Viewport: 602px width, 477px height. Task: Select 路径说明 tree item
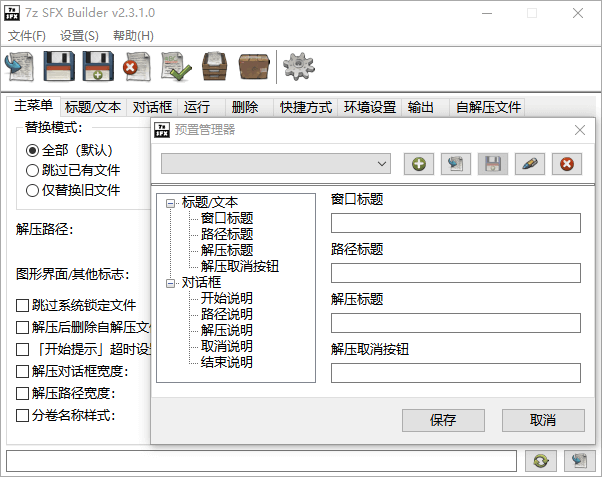click(227, 314)
